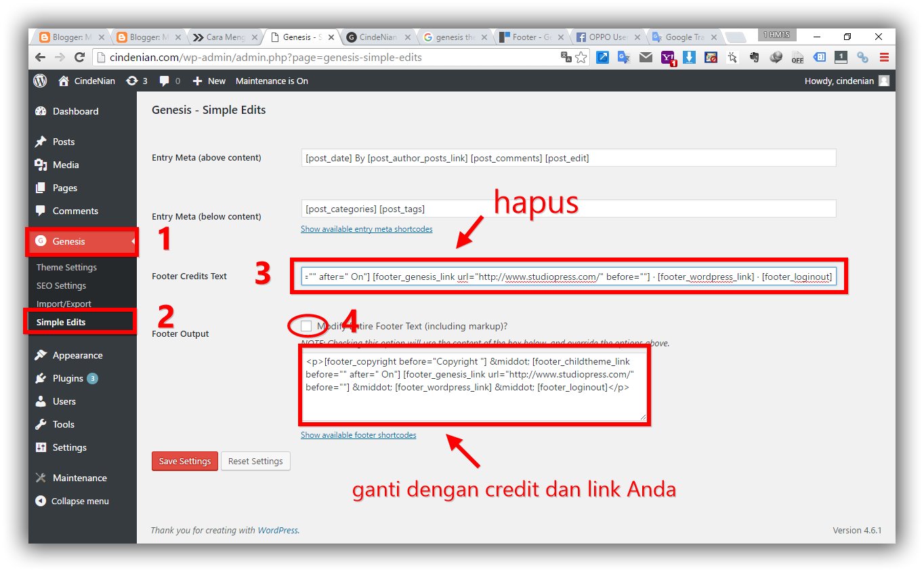Click the Reset Settings button
Image resolution: width=924 pixels, height=572 pixels.
(x=255, y=461)
